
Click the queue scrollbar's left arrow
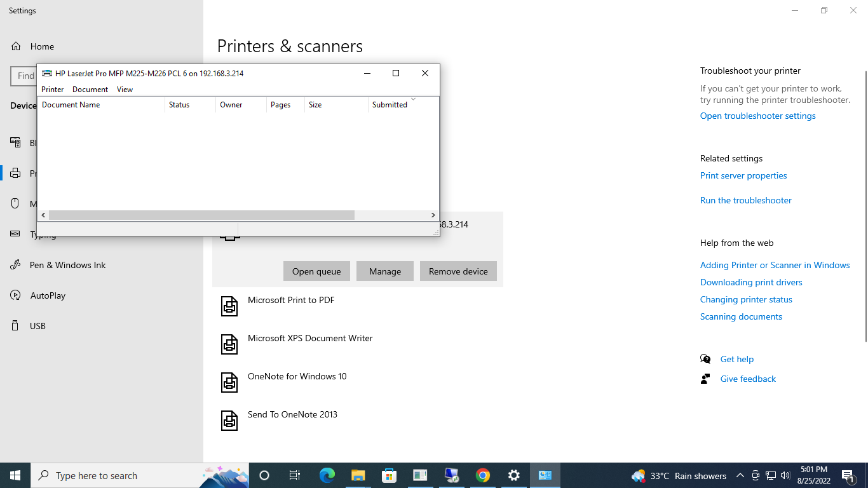click(x=43, y=215)
